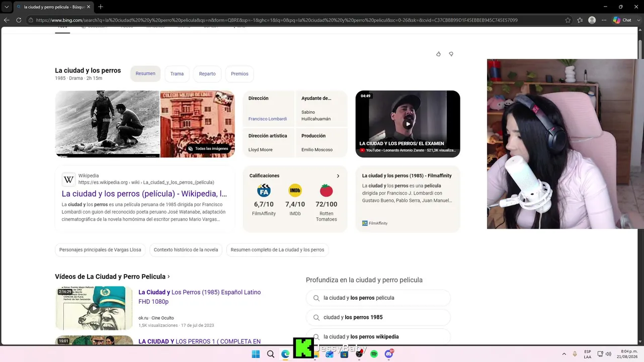Open the network tray icon

tap(601, 354)
